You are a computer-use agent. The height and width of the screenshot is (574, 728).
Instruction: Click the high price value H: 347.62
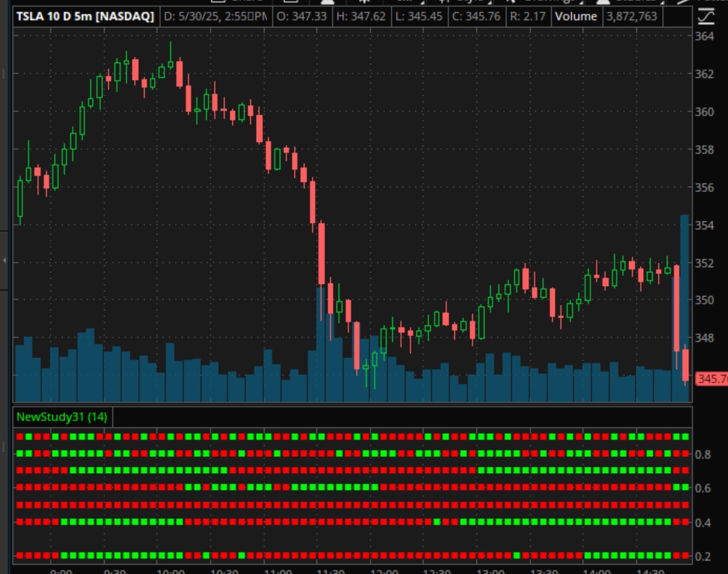[x=361, y=17]
